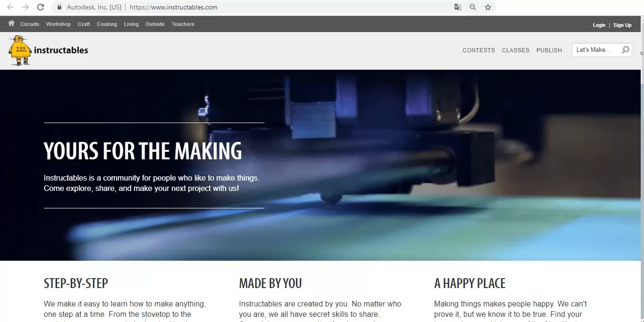Click the instructables wordmark text
Screen dimensions: 644x322
(x=61, y=50)
